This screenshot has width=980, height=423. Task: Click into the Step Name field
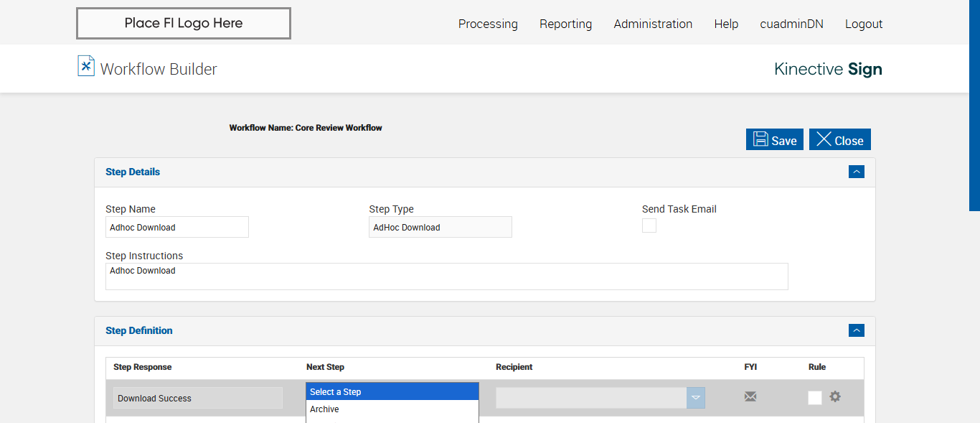[x=176, y=228]
